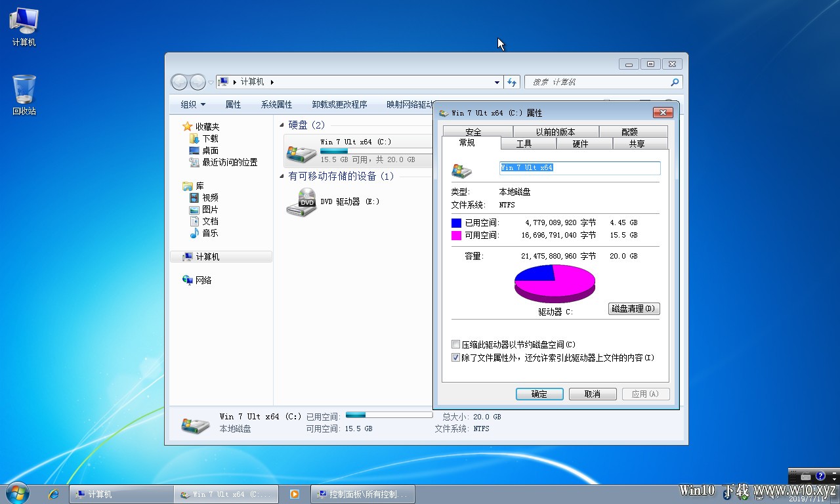Click the drive usage pie chart
840x504 pixels.
click(555, 283)
